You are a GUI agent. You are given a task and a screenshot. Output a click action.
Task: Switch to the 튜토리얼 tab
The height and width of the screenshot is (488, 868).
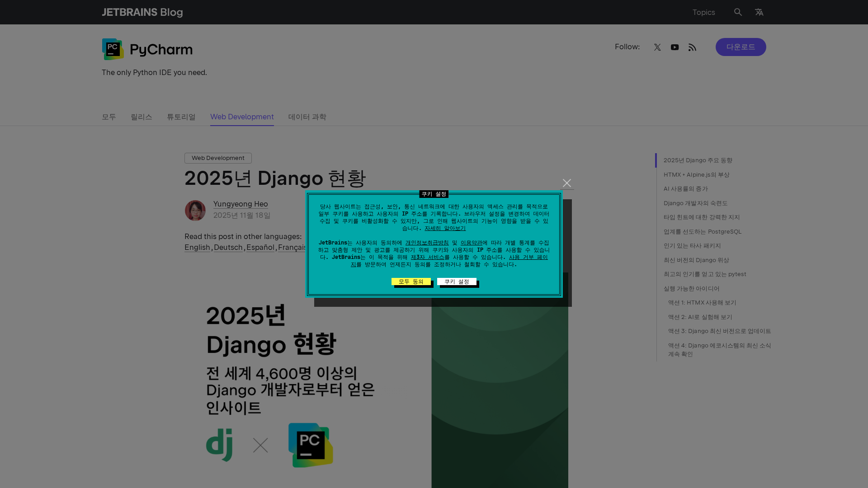coord(181,117)
